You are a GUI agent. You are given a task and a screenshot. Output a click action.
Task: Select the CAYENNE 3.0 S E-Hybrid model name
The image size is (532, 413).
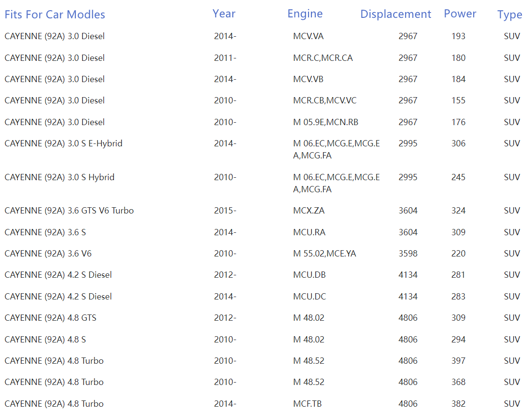[x=63, y=143]
